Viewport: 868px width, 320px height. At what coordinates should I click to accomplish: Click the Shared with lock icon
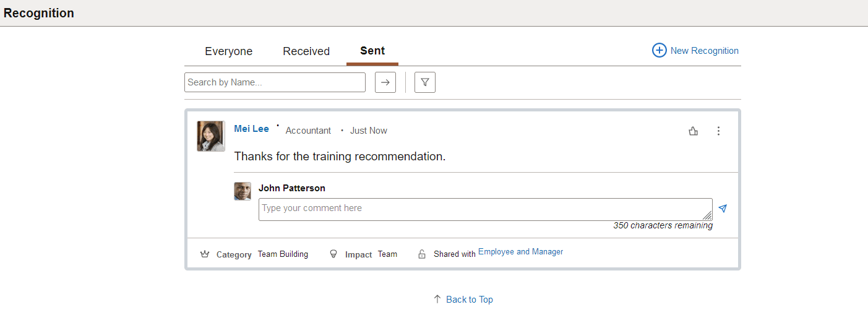(422, 254)
